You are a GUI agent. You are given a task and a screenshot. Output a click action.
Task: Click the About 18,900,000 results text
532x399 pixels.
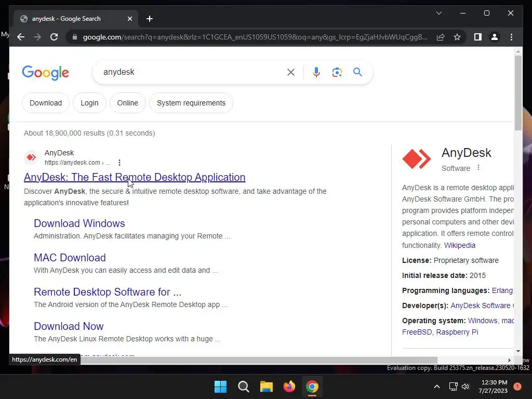click(89, 133)
